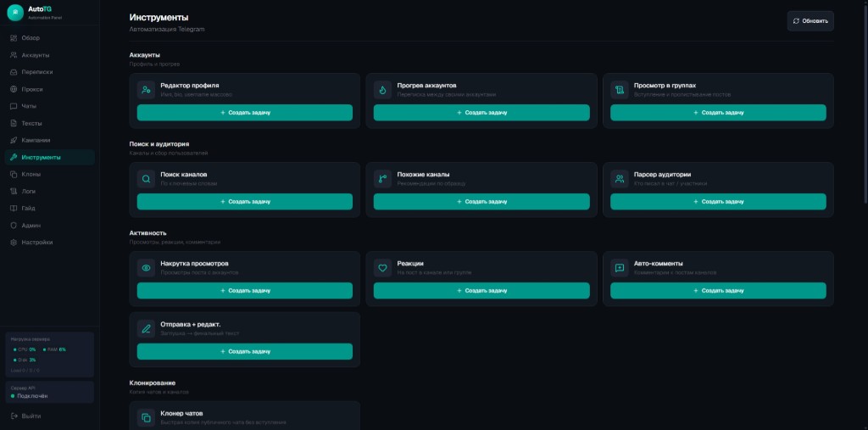Image resolution: width=868 pixels, height=430 pixels.
Task: Click the Просмотр в группах scroll icon
Action: pos(620,90)
